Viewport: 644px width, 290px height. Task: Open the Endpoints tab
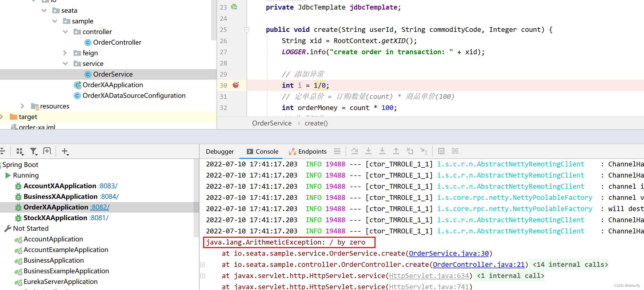(x=308, y=152)
